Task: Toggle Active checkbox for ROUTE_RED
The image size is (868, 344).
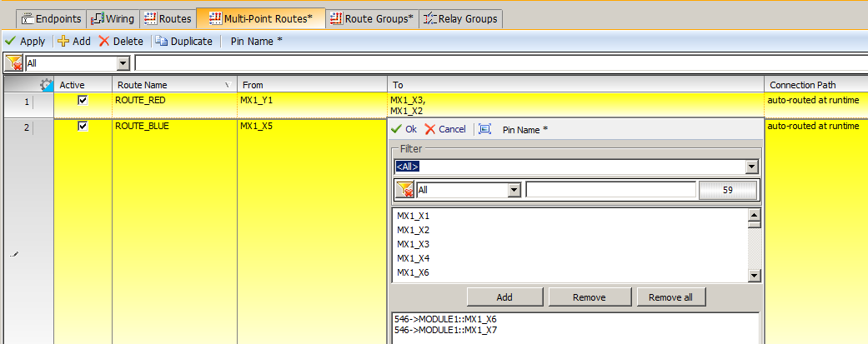Action: [83, 100]
